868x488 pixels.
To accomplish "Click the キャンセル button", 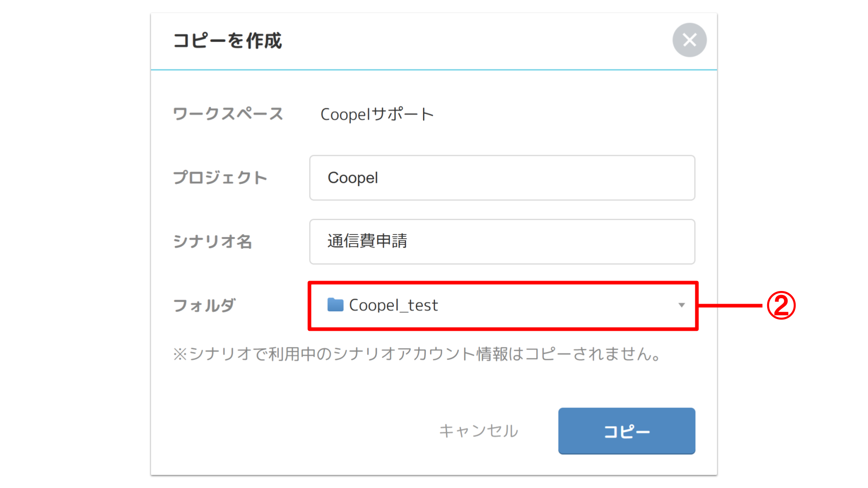I will tap(478, 431).
